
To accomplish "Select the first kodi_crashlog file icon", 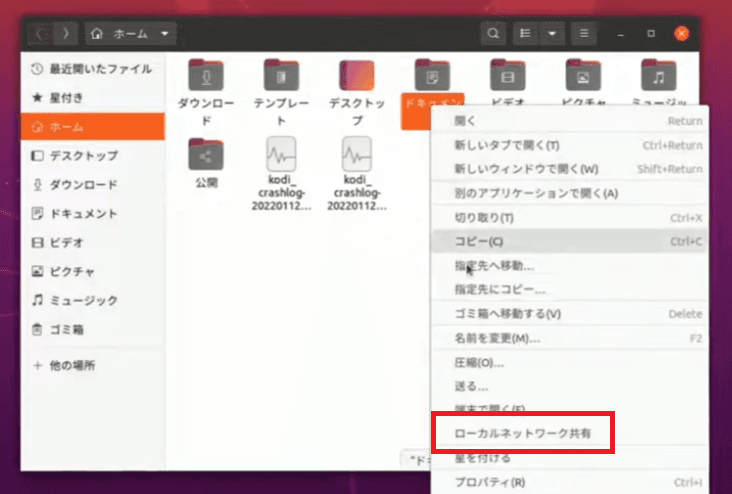I will pos(281,155).
